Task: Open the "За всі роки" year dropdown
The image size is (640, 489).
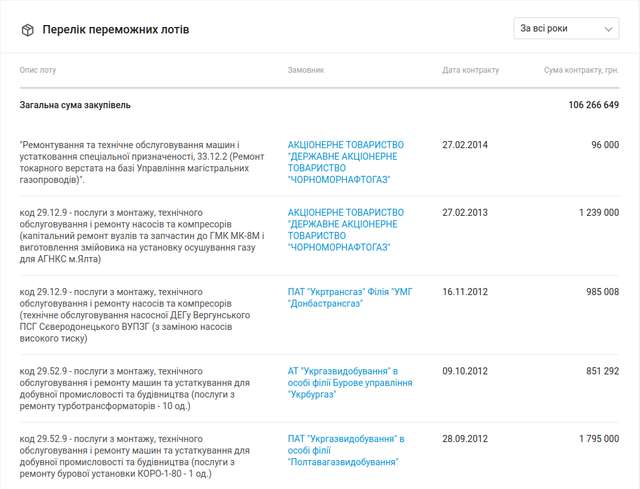Action: [567, 29]
